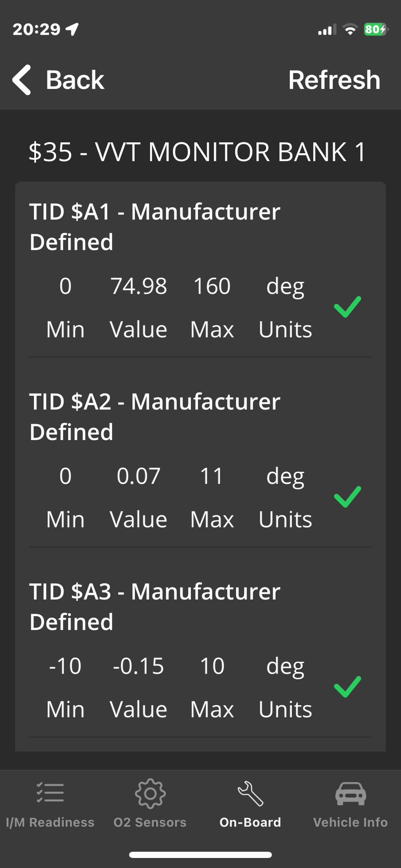
Task: Tap green checkmark for TID $A3
Action: (x=347, y=687)
